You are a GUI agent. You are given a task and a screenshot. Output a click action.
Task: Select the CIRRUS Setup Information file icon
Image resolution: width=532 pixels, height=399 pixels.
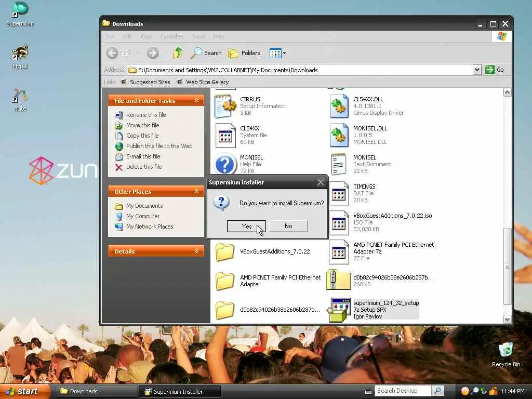[225, 106]
